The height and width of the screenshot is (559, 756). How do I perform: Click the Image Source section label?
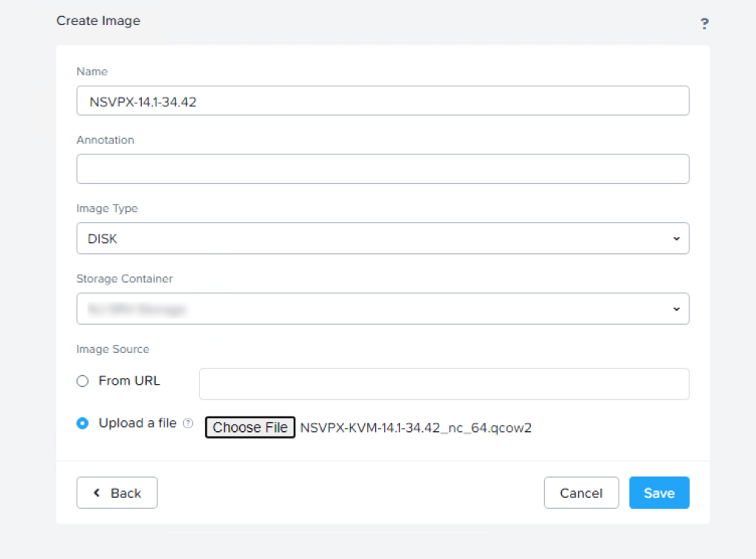(112, 349)
